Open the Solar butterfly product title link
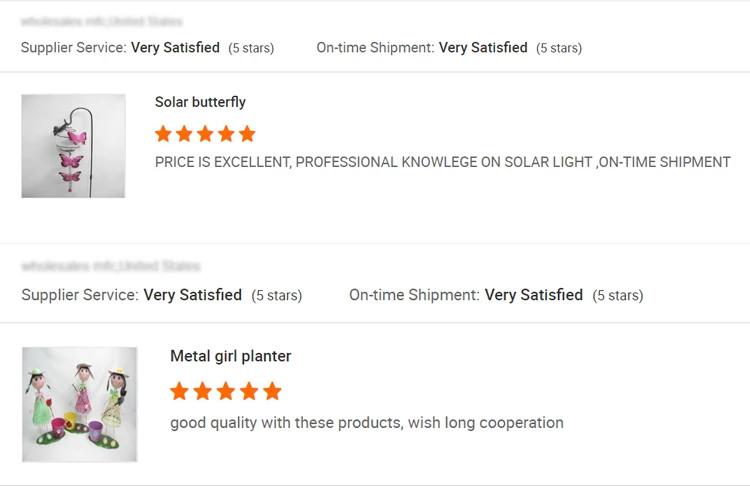750x486 pixels. coord(200,102)
